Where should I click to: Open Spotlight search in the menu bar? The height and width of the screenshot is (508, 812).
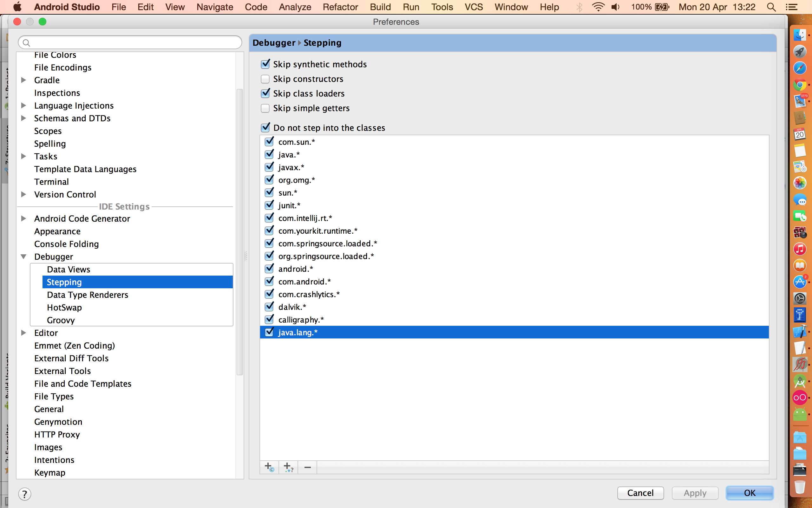click(x=771, y=7)
